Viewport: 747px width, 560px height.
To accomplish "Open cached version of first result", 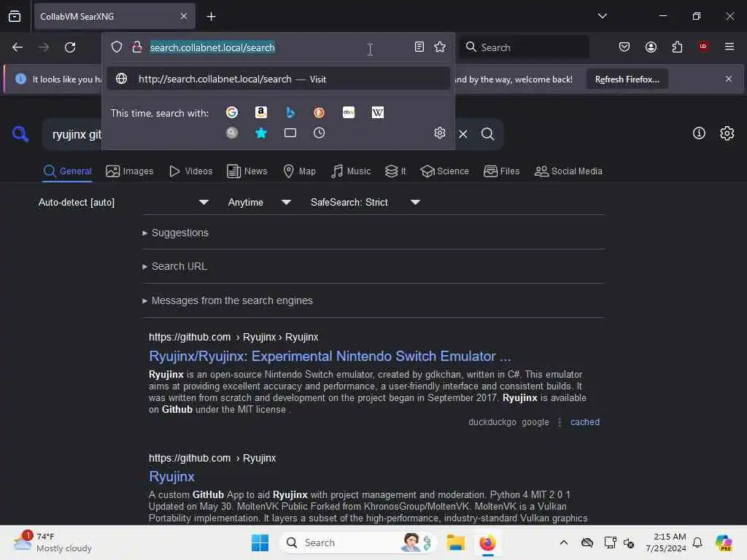I will tap(585, 422).
